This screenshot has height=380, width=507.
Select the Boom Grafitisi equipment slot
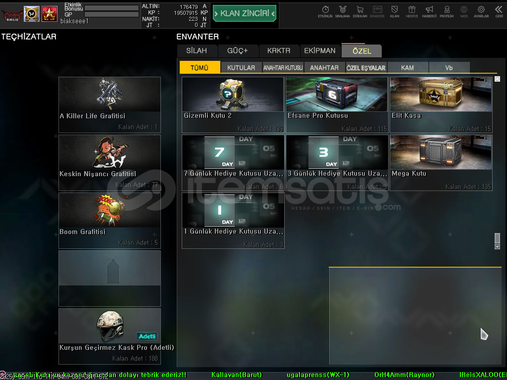click(x=109, y=220)
